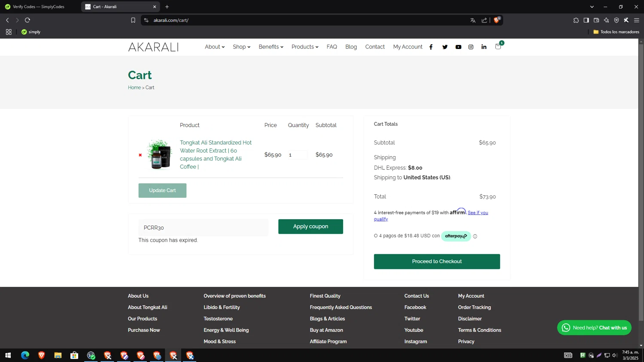This screenshot has width=644, height=362.
Task: Click Proceed to Checkout
Action: [x=437, y=262]
